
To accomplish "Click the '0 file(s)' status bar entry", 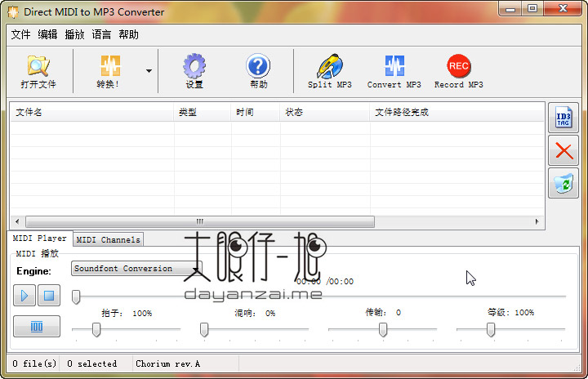I will tap(34, 363).
